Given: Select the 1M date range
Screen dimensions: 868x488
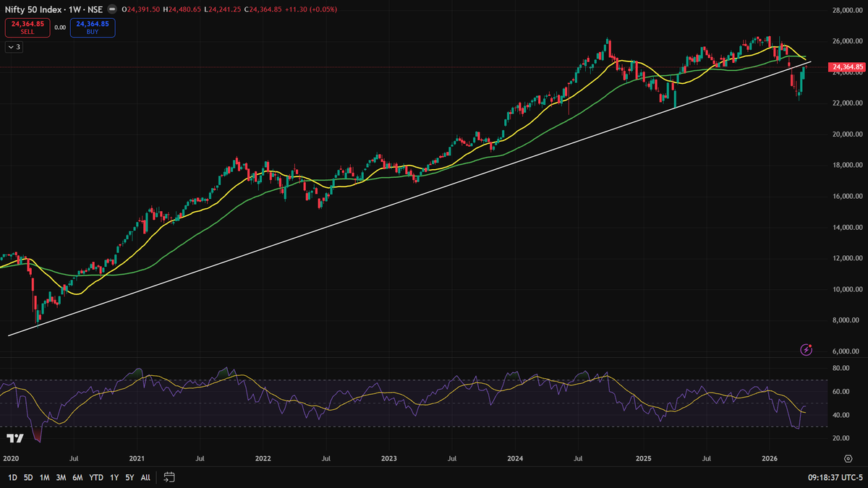Looking at the screenshot, I should (45, 477).
